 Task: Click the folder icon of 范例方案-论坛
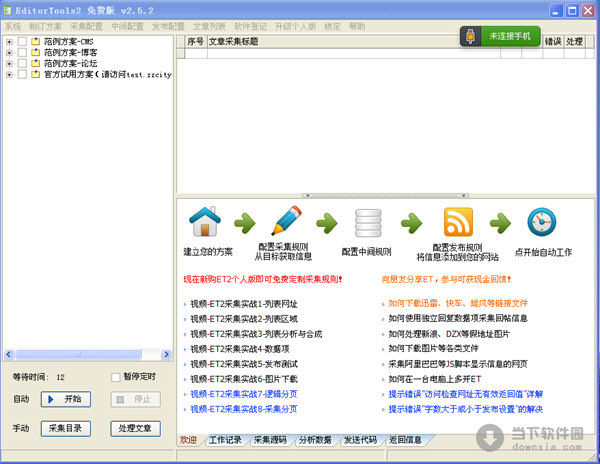(x=36, y=63)
